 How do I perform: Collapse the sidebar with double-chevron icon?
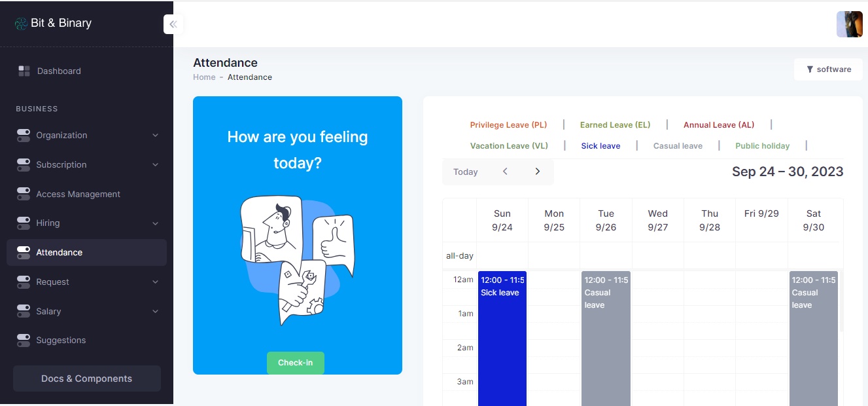[173, 24]
